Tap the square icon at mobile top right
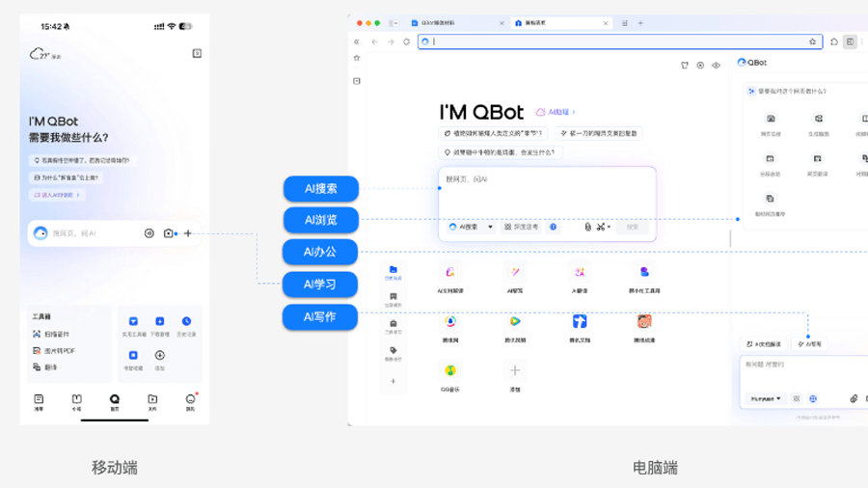The width and height of the screenshot is (868, 488). pos(197,53)
